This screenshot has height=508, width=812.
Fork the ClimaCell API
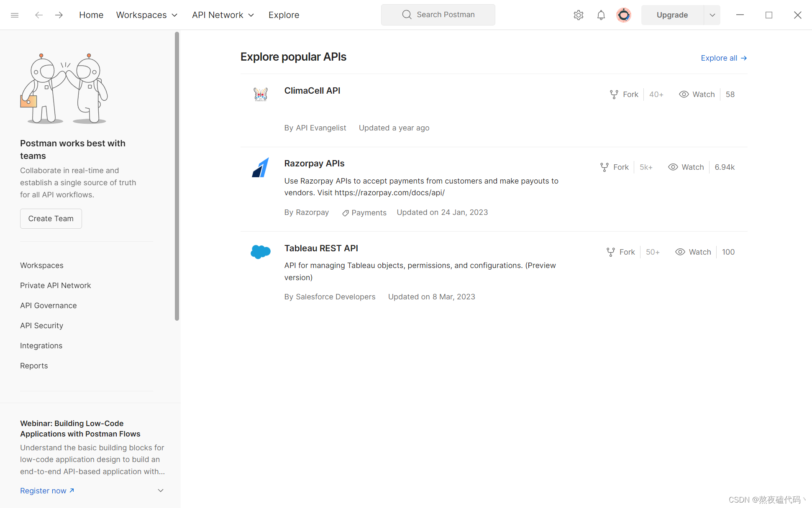coord(624,94)
